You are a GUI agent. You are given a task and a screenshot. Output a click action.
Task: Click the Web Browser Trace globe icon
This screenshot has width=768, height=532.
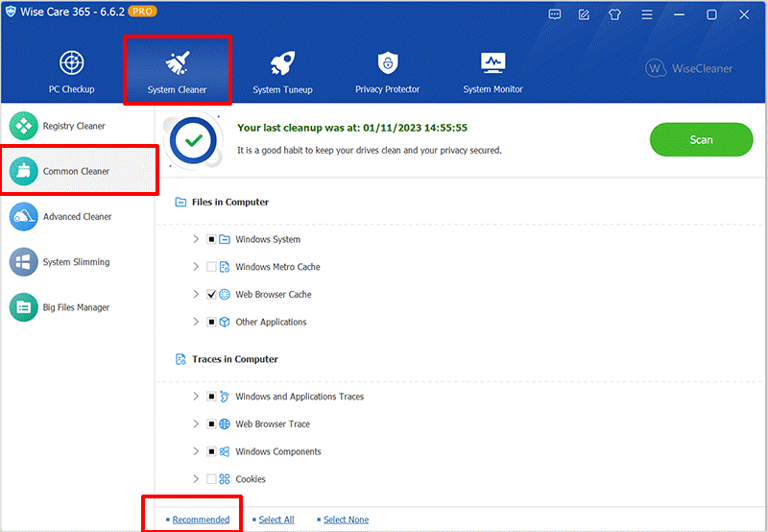[x=225, y=423]
